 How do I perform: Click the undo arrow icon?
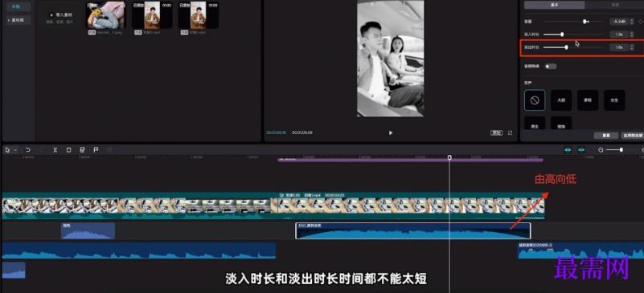28,150
